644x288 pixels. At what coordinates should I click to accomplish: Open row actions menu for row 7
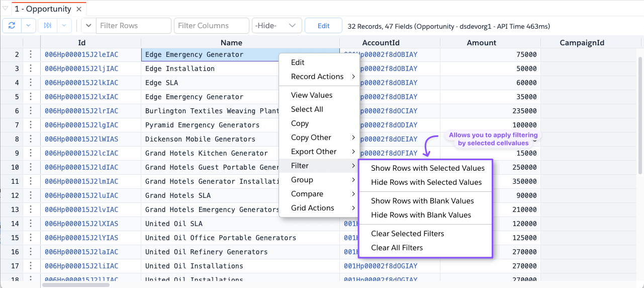31,125
